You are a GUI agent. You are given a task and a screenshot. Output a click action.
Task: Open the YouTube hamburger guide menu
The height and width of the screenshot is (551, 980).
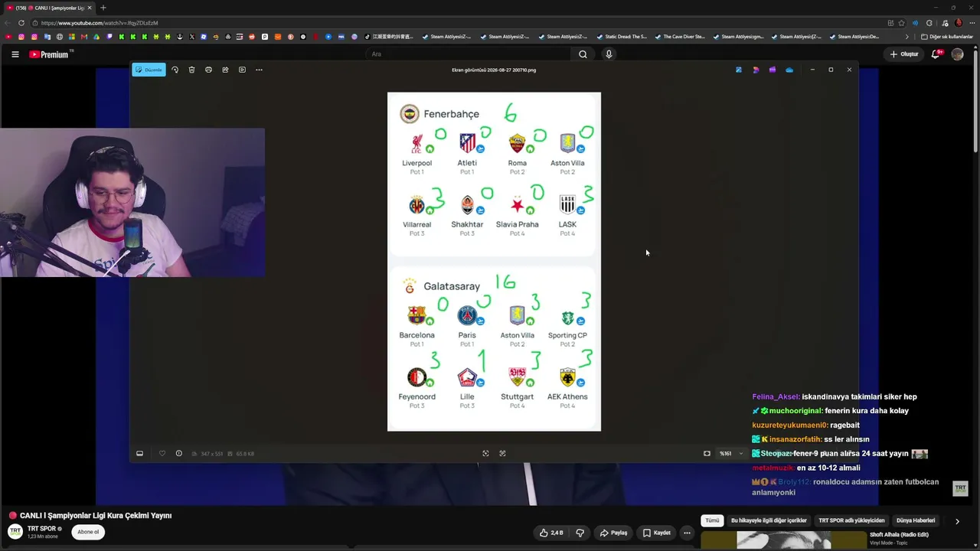pos(15,54)
